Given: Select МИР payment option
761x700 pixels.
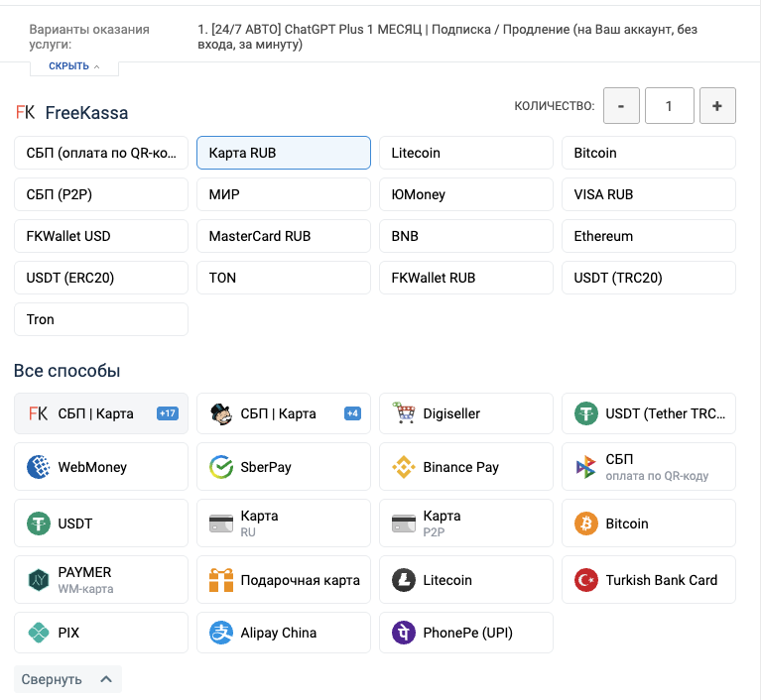Looking at the screenshot, I should pos(284,194).
